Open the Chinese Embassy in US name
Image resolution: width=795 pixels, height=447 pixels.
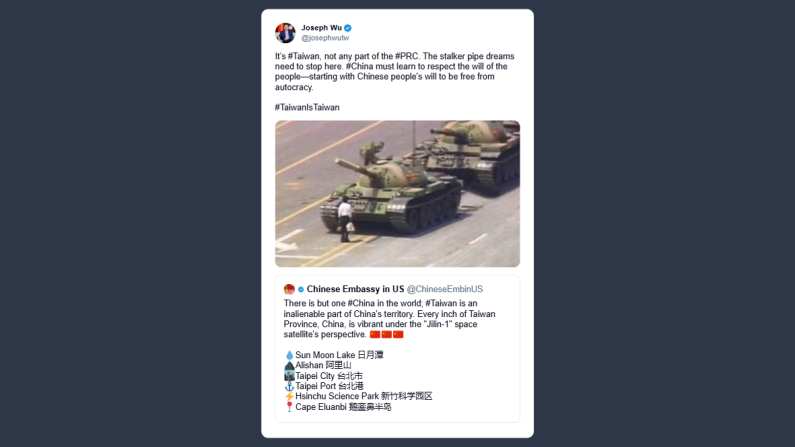(x=355, y=289)
